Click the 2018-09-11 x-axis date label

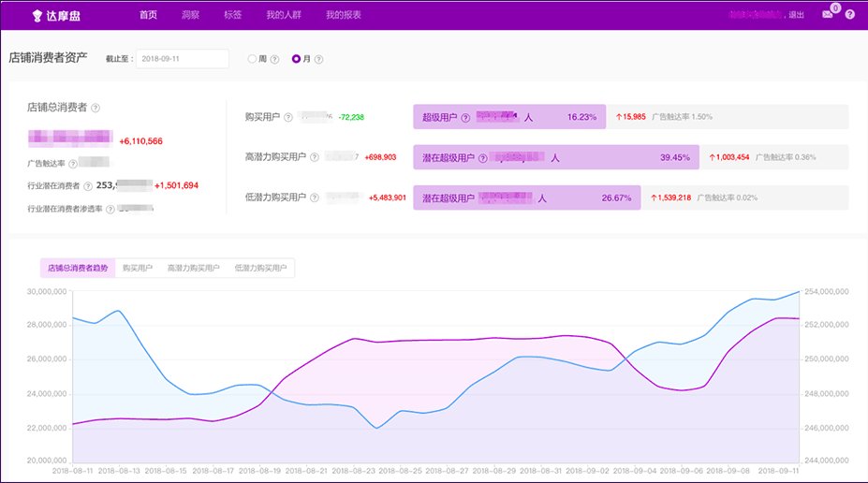coord(778,471)
